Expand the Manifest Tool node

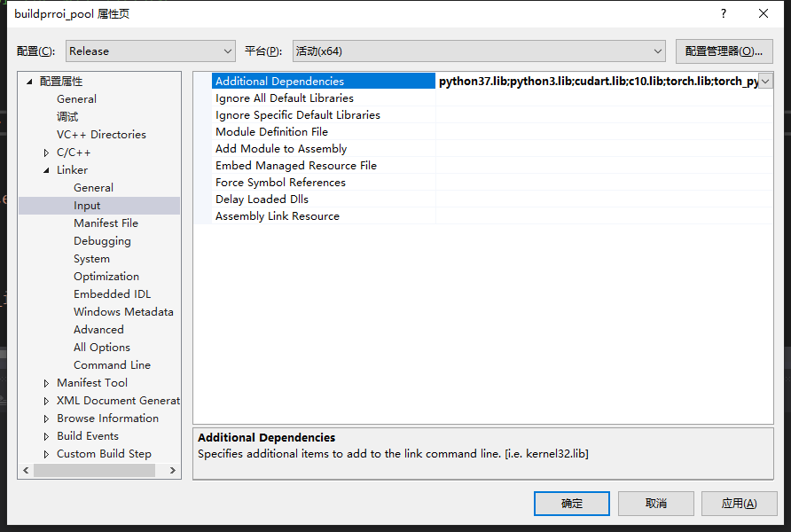point(45,382)
